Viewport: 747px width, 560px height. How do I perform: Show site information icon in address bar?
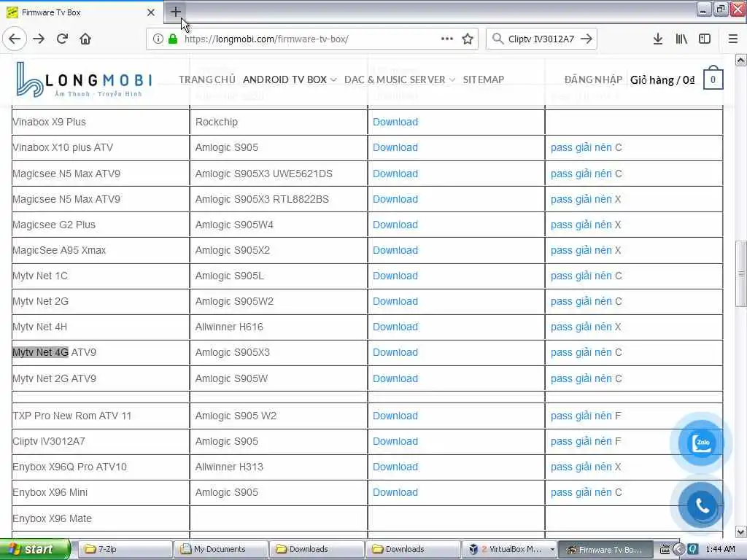tap(158, 39)
